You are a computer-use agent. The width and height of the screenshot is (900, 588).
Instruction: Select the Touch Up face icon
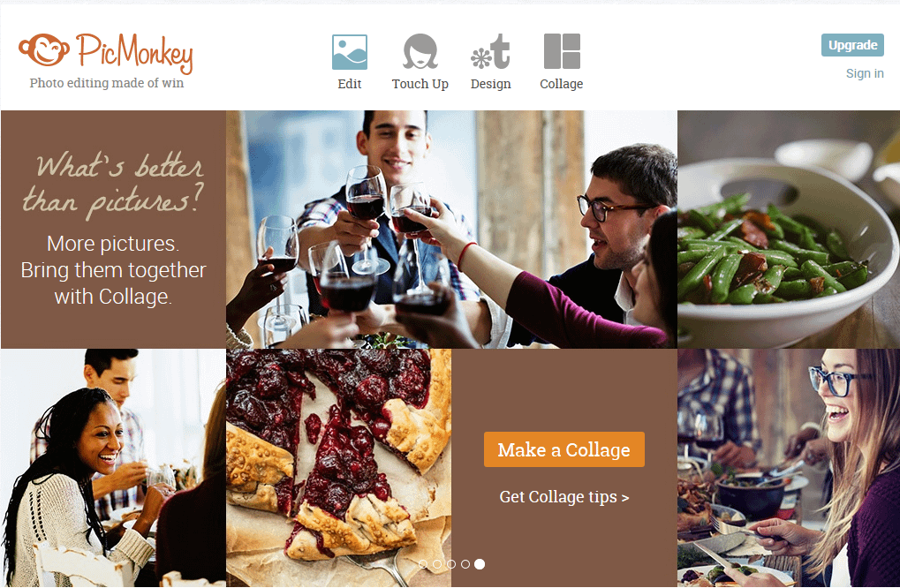coord(420,51)
